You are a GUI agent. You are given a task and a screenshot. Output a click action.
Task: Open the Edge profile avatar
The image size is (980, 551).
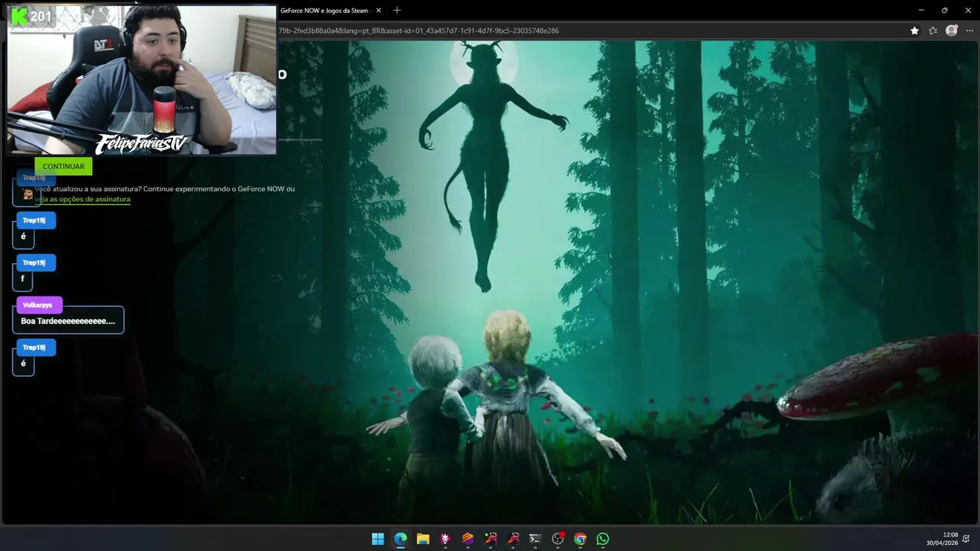click(952, 31)
